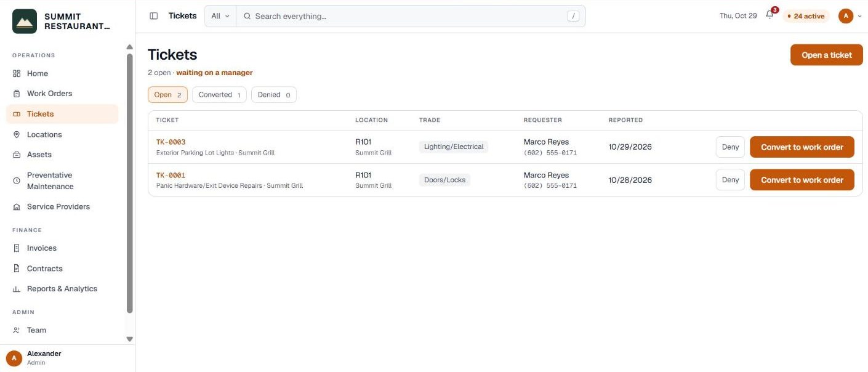This screenshot has height=372, width=868.
Task: Open the All search scope dropdown
Action: (220, 16)
